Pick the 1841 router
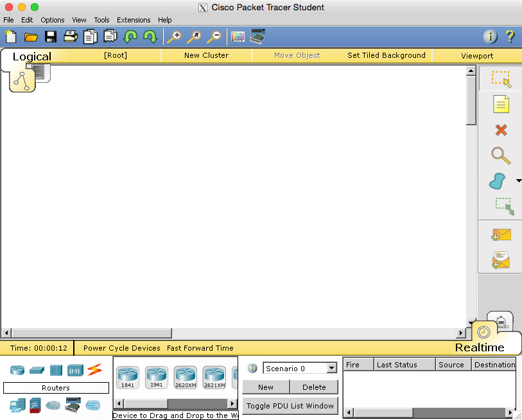This screenshot has height=420, width=522. (128, 378)
